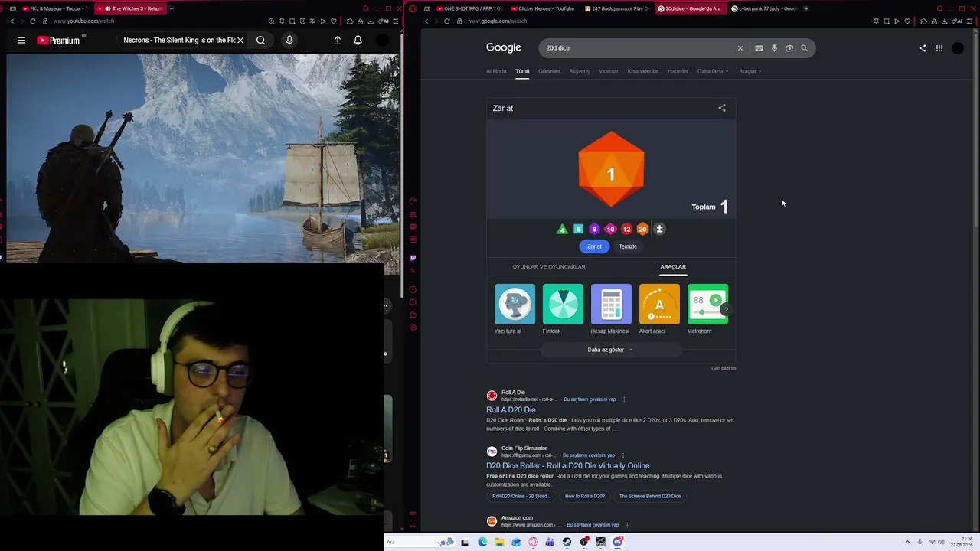Screen dimensions: 980x551
Task: Open the Akort aracı tuner tool
Action: pos(659,309)
